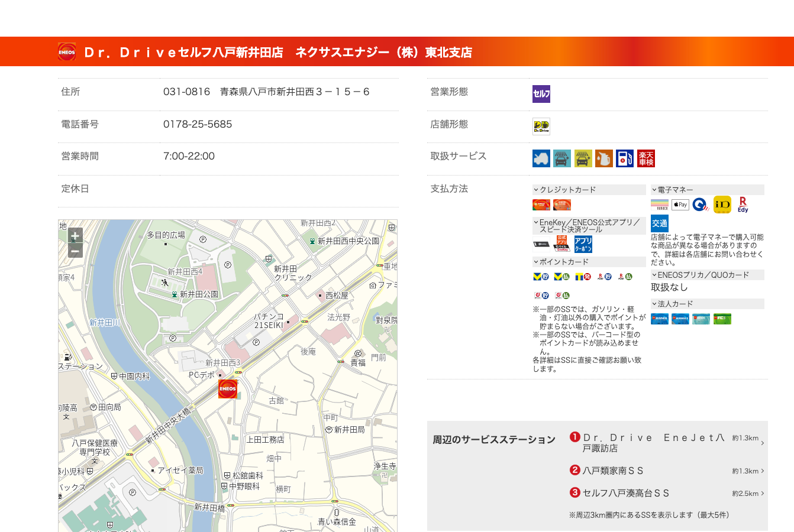This screenshot has width=794, height=532.
Task: Click address text 青森県八戸市新井田西３－１５－６
Action: point(295,92)
